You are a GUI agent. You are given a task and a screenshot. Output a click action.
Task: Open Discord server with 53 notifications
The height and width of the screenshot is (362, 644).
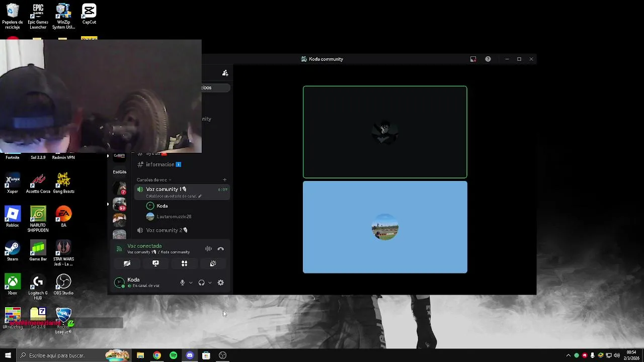point(119,204)
